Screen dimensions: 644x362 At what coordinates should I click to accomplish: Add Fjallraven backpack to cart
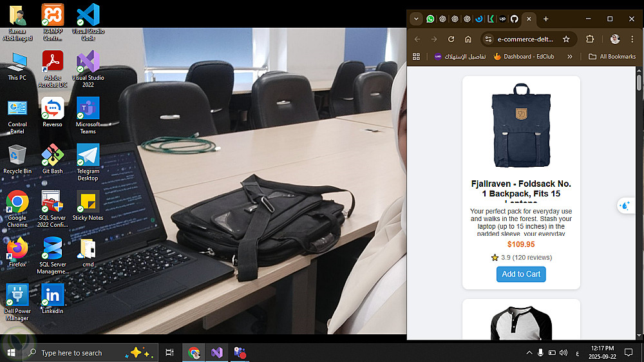pos(521,274)
